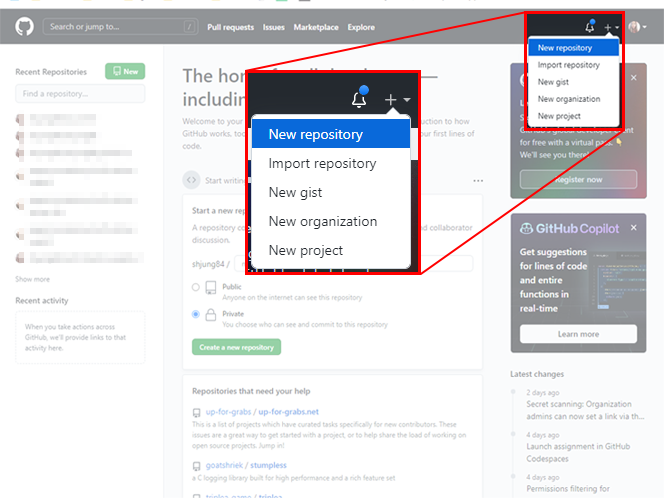Click the shjung84 / owner label
Viewport: 664px width, 498px height.
click(x=211, y=264)
